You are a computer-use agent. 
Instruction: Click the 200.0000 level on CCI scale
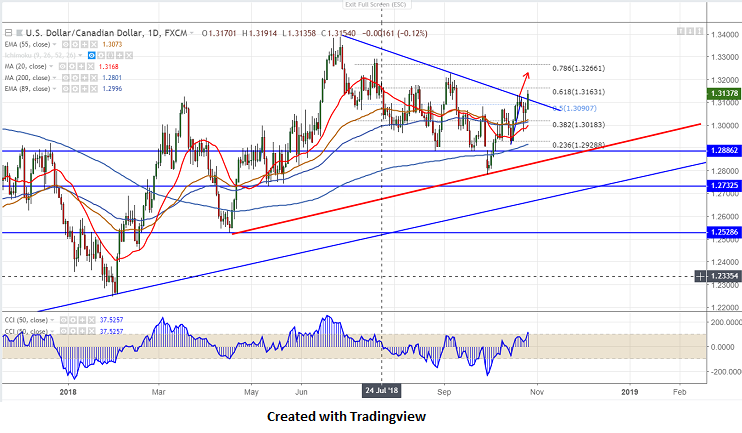tap(726, 322)
